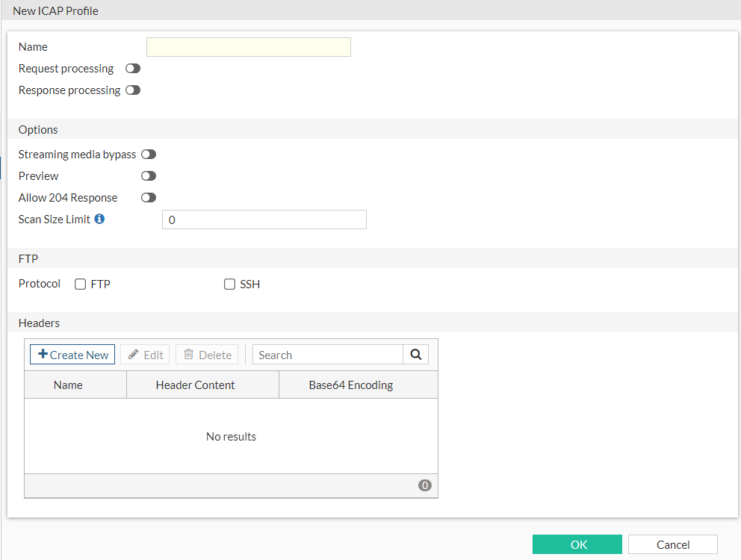Click the Scan Size Limit info icon

click(x=99, y=220)
